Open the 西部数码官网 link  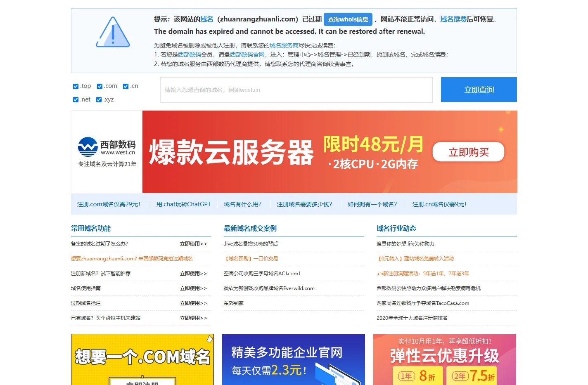(x=247, y=54)
